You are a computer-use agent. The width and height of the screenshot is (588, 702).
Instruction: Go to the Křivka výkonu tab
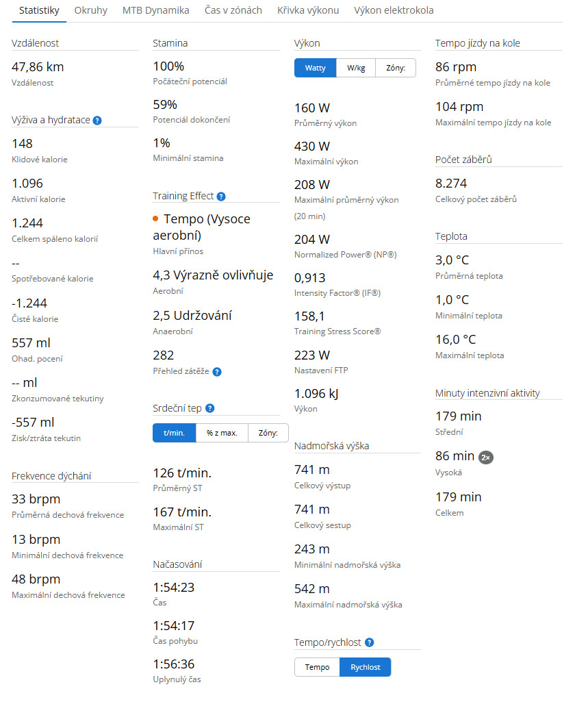point(308,10)
